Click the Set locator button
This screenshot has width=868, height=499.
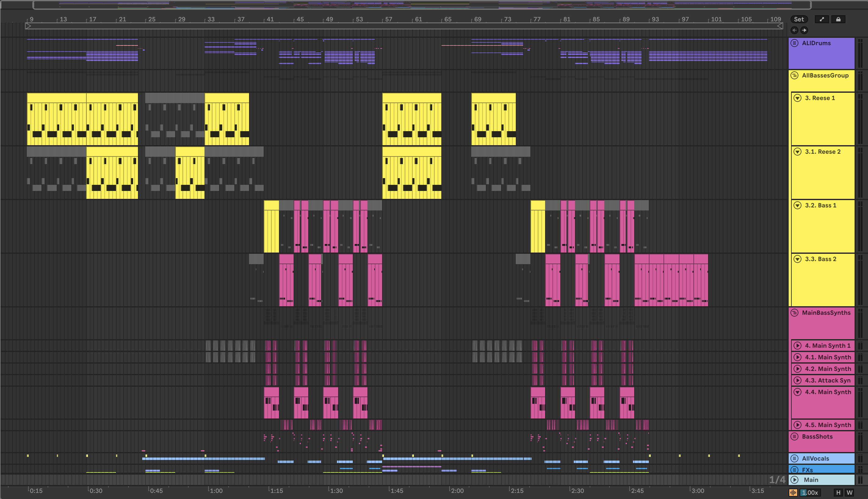click(x=799, y=20)
